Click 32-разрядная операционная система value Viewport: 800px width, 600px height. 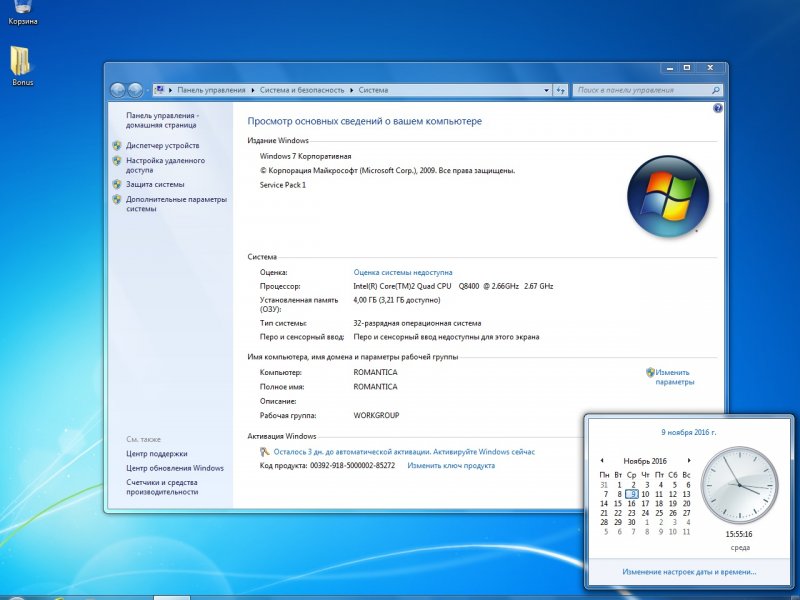(x=417, y=323)
